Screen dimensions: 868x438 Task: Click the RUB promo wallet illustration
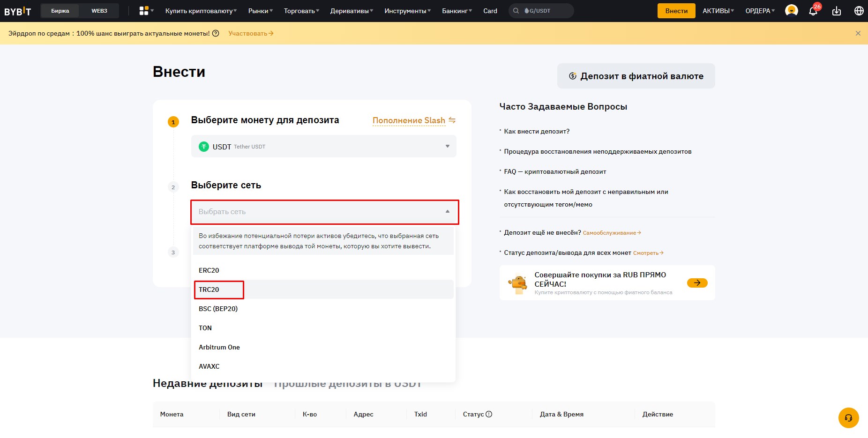518,283
